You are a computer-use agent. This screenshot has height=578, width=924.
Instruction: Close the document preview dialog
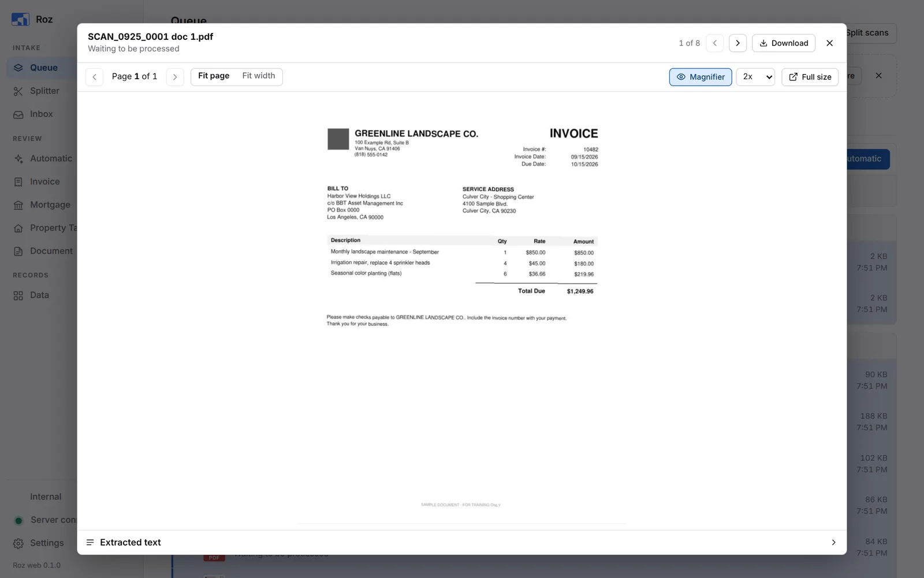coord(829,43)
